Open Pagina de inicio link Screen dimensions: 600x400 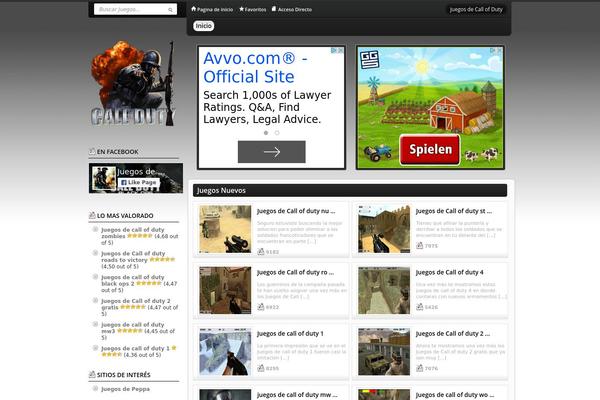click(x=215, y=10)
